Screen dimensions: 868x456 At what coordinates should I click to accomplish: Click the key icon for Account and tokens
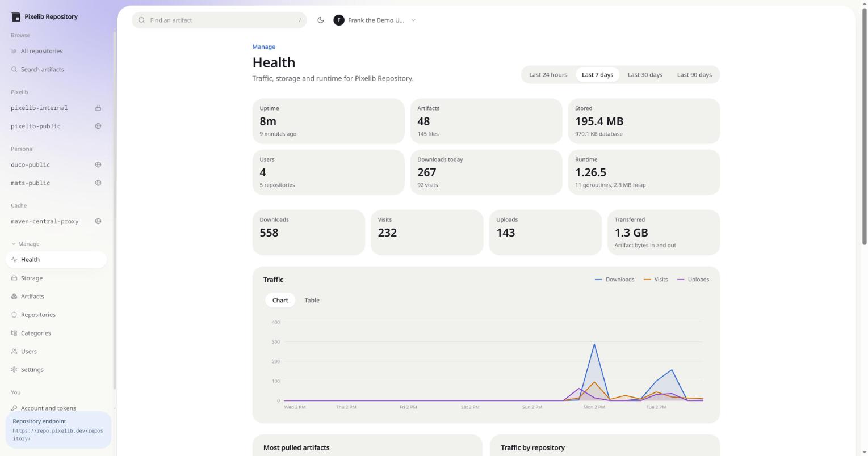14,408
